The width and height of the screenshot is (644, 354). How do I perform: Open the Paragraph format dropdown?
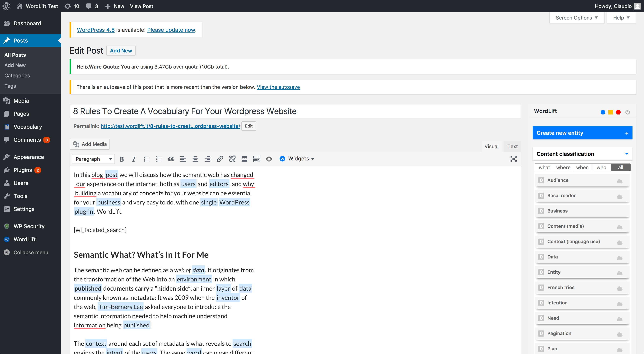coord(93,159)
